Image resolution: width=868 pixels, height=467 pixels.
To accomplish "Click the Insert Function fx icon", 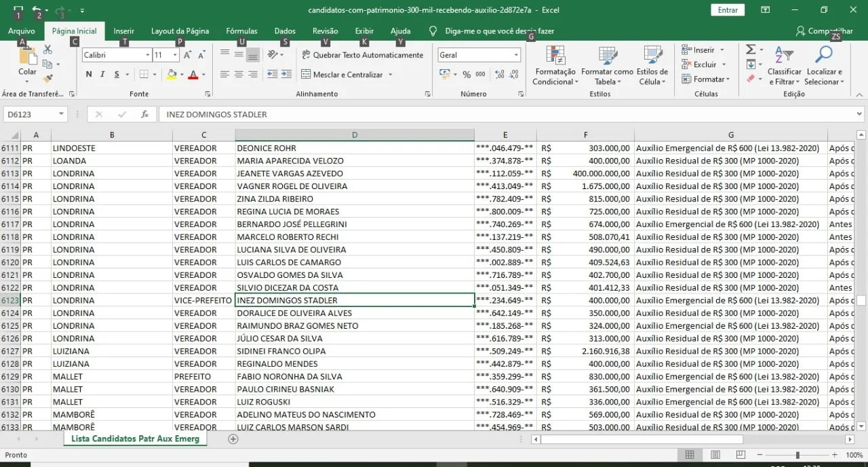I will 144,115.
